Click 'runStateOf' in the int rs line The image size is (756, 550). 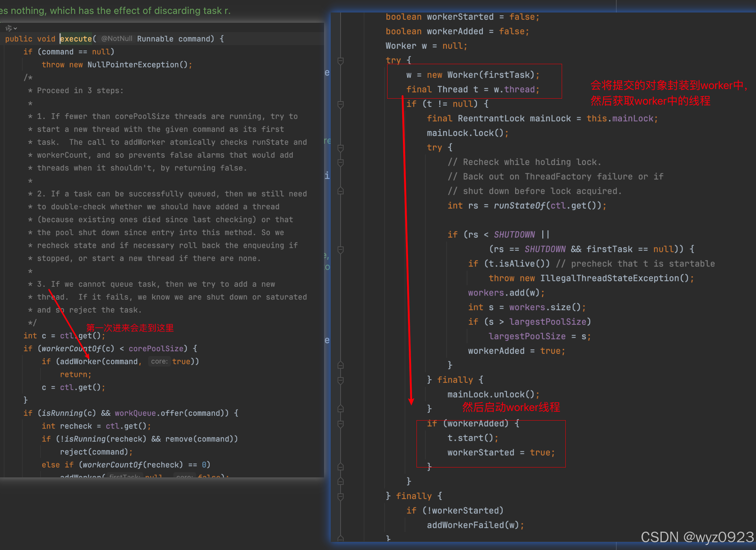(519, 206)
